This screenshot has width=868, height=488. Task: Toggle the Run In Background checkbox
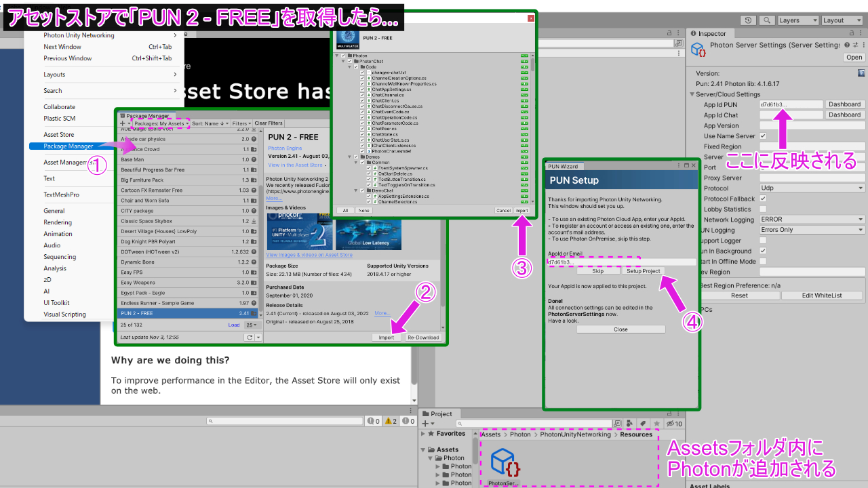(763, 251)
